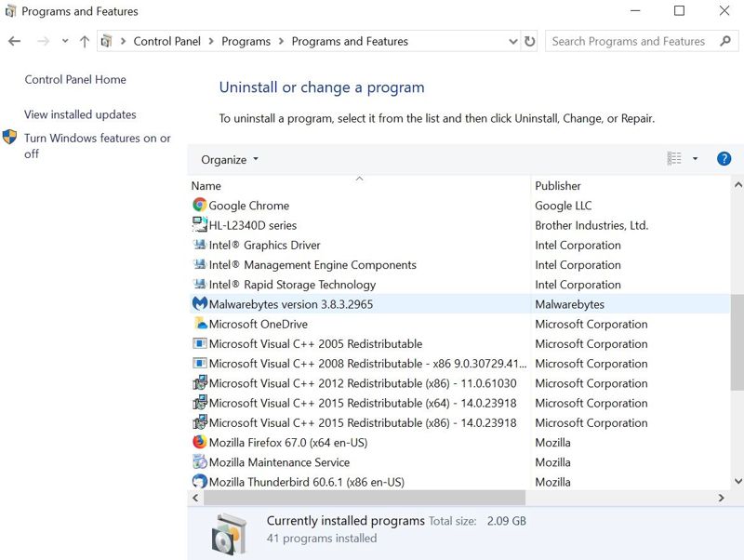Click the scroll down arrow
The height and width of the screenshot is (560, 744).
click(x=737, y=481)
